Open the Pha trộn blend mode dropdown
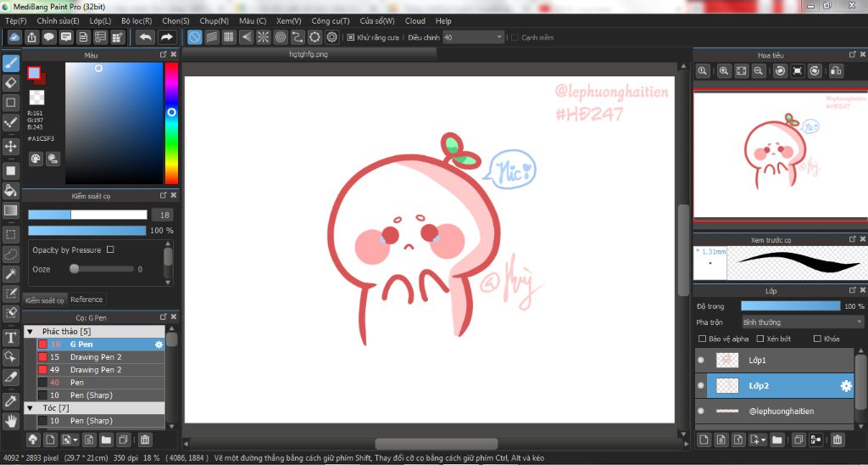 [x=801, y=322]
